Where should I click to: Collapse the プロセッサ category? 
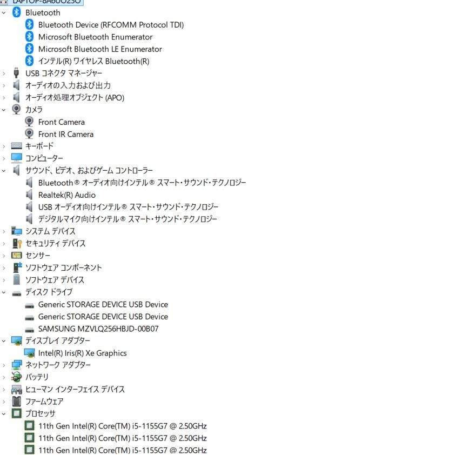coord(4,413)
